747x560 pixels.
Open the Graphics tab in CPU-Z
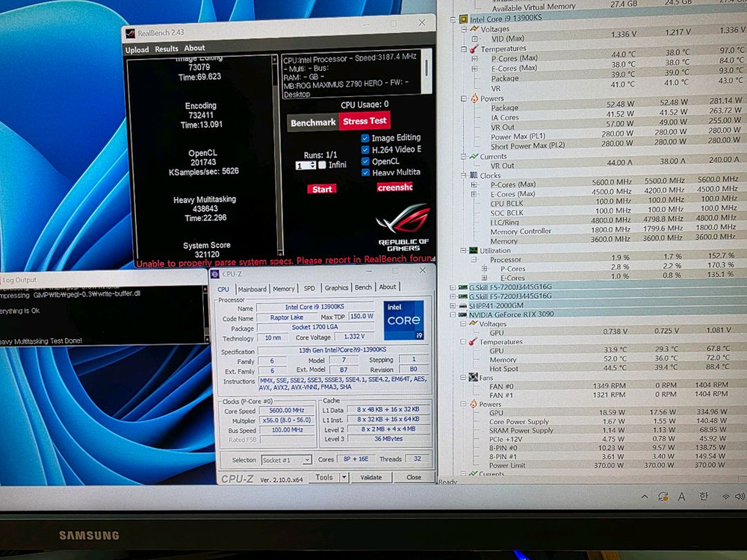pyautogui.click(x=336, y=287)
